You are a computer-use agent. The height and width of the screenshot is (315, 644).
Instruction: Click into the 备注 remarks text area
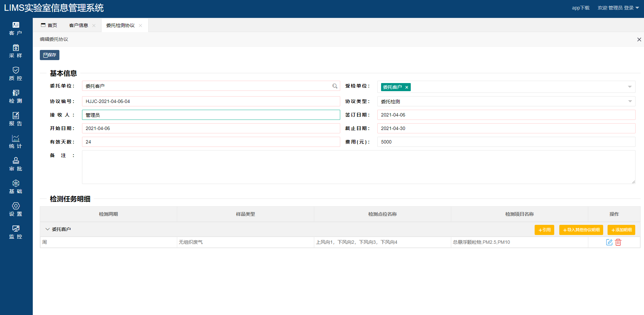point(358,167)
